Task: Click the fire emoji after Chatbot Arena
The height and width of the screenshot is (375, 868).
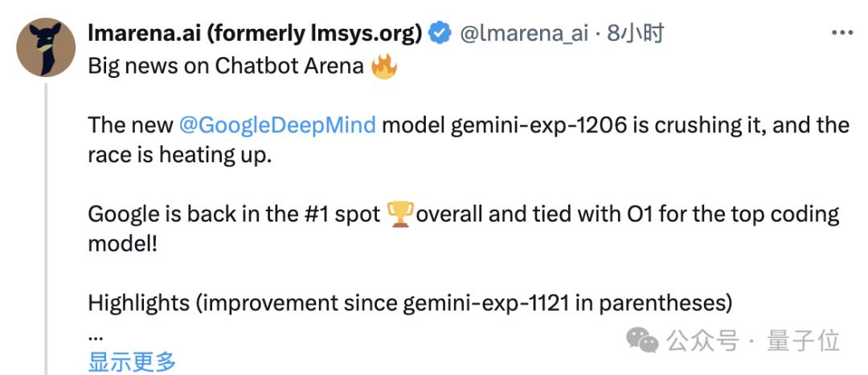Action: pos(384,66)
